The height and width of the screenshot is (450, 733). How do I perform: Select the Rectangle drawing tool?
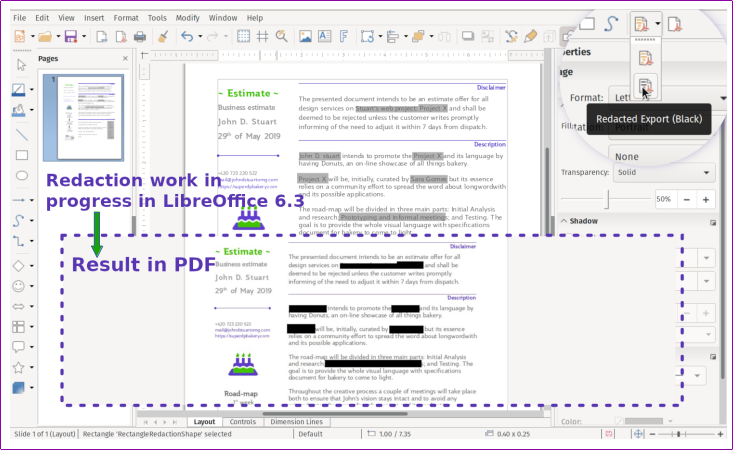coord(20,155)
